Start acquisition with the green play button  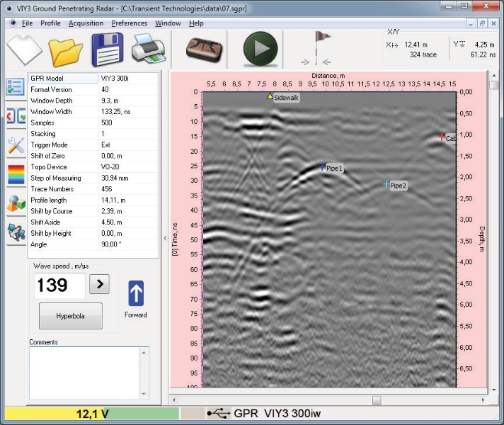click(260, 49)
